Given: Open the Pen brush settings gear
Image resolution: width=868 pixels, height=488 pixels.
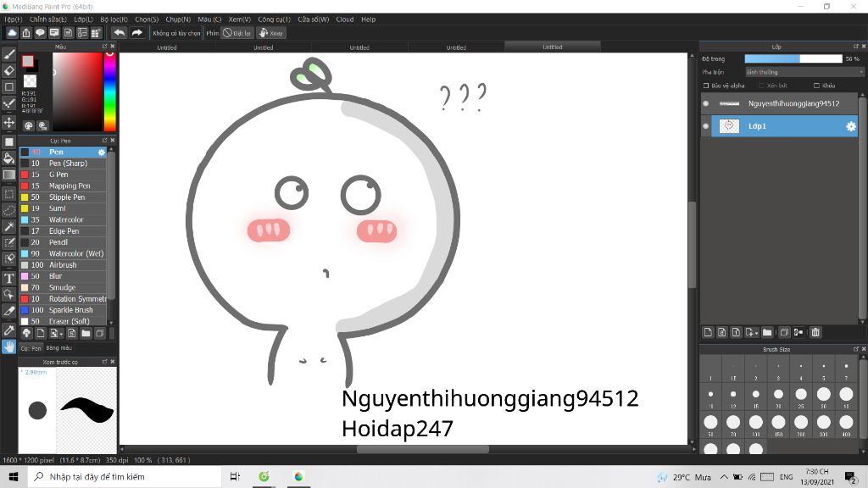Looking at the screenshot, I should 102,152.
